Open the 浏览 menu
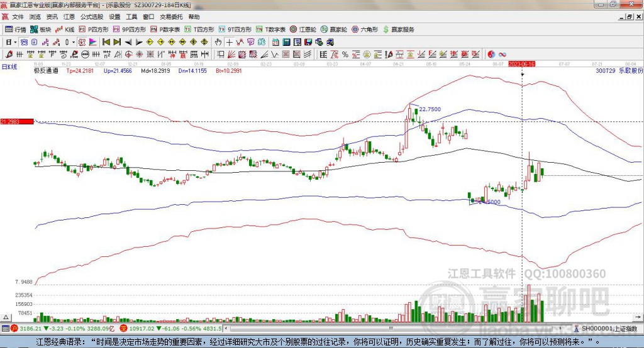 point(35,17)
